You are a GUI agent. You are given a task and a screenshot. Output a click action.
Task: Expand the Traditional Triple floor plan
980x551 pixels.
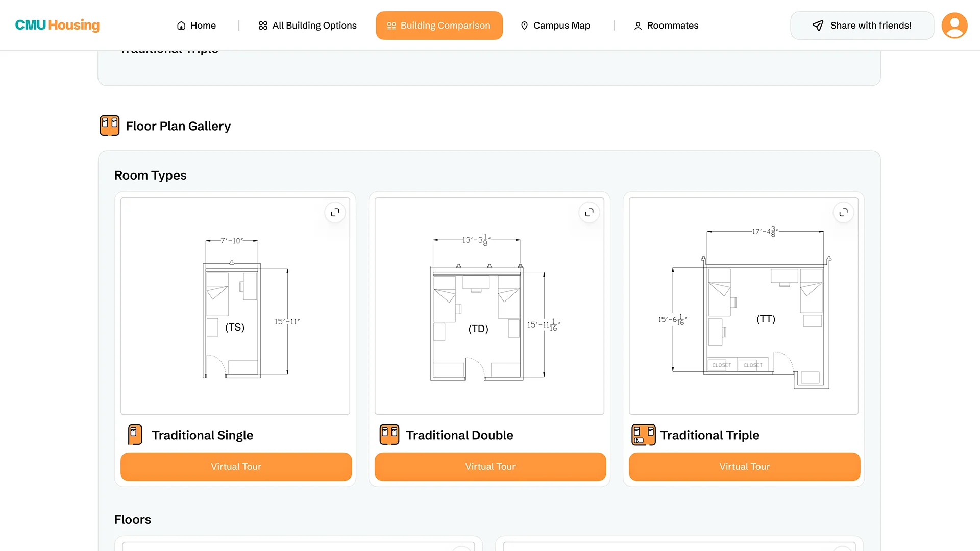pos(843,212)
